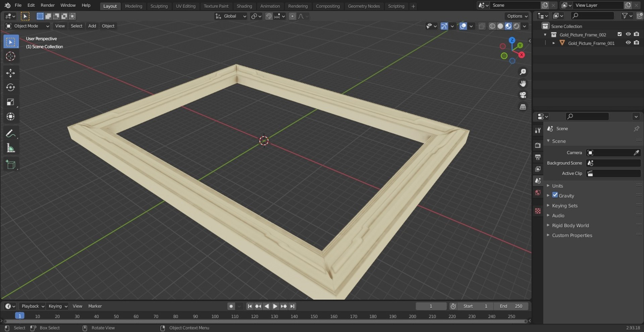Hide Gold_Picture_Frame_002 in viewport

[x=628, y=34]
